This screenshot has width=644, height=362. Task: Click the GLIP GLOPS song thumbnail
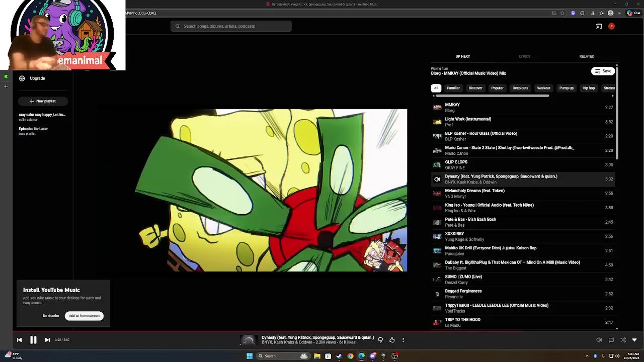(x=437, y=165)
